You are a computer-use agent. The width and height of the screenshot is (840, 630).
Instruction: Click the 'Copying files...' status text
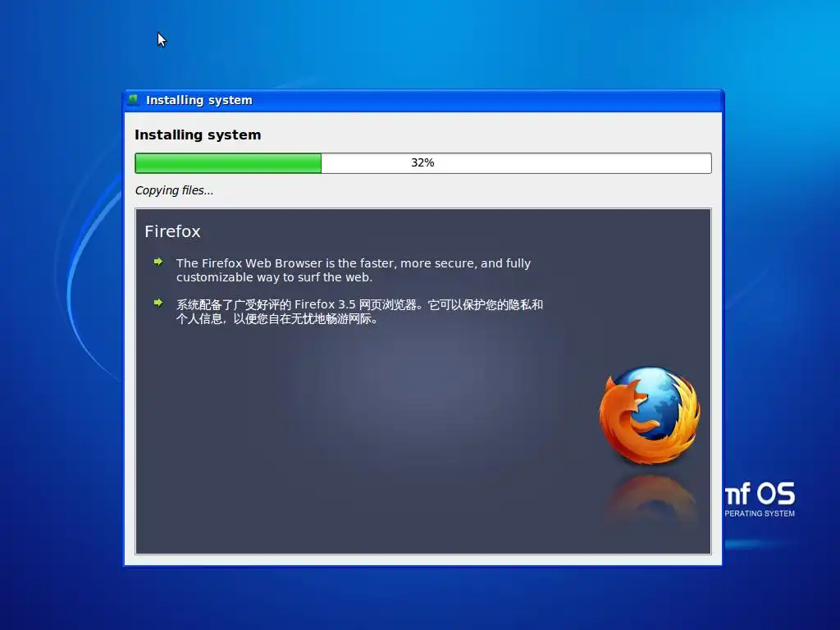[174, 190]
